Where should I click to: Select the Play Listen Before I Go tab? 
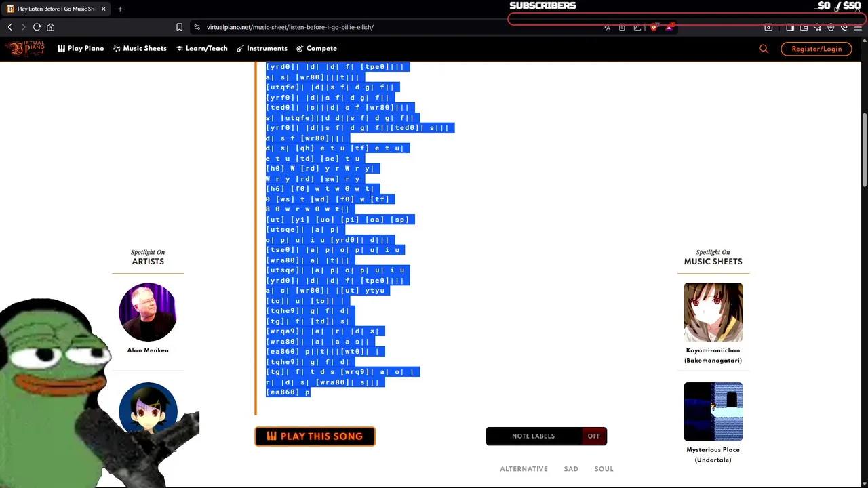(x=56, y=9)
